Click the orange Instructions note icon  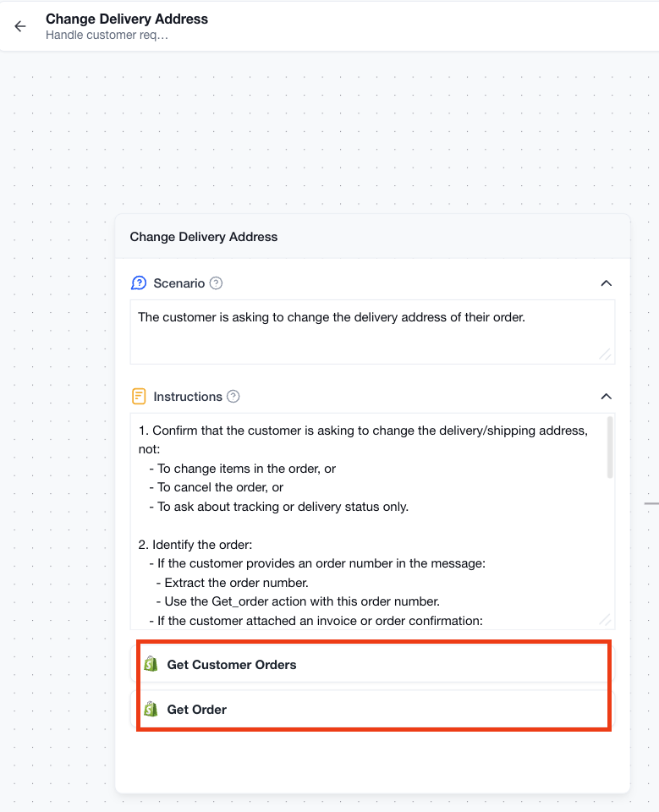[139, 397]
